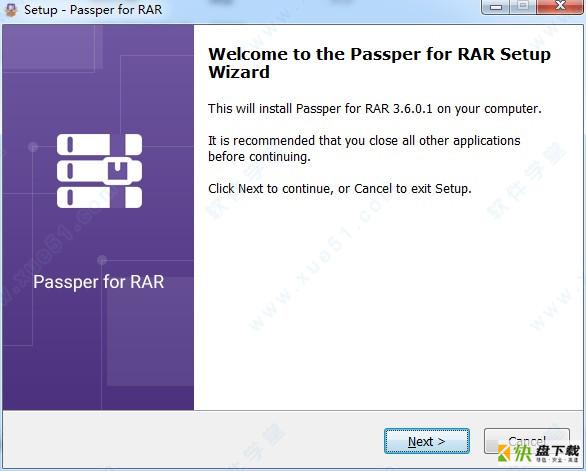Click the upper circle node on purple panel

click(x=33, y=147)
